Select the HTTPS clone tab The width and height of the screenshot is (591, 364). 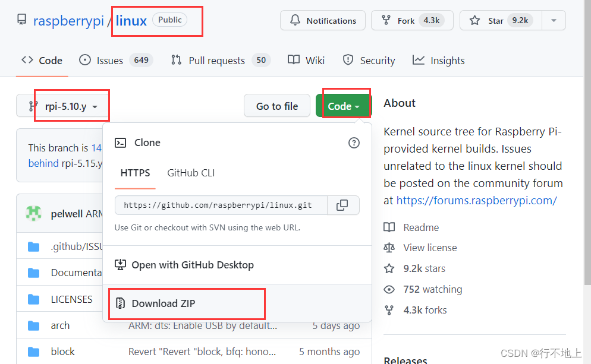click(x=135, y=173)
